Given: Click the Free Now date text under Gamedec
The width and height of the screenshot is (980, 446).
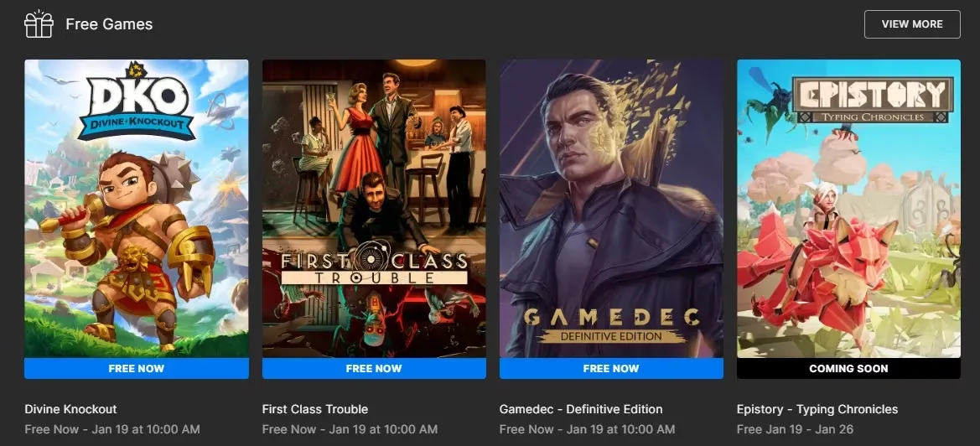Looking at the screenshot, I should tap(587, 429).
